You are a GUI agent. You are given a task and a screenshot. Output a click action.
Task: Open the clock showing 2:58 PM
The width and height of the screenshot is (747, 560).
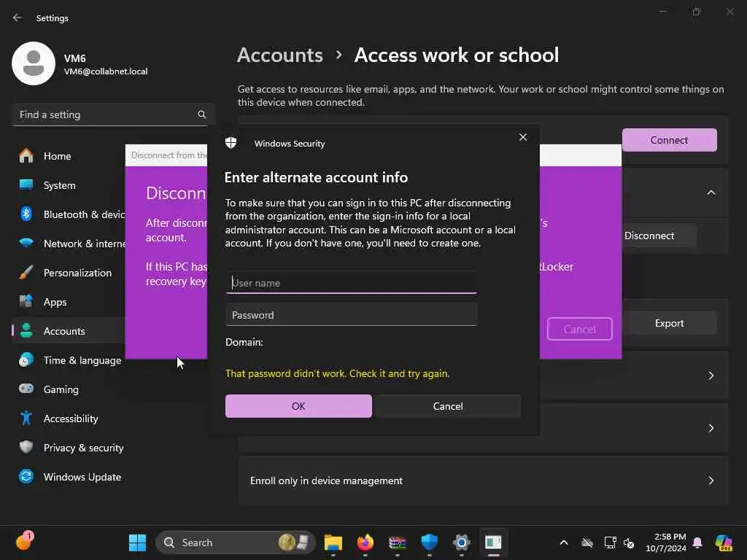point(665,542)
